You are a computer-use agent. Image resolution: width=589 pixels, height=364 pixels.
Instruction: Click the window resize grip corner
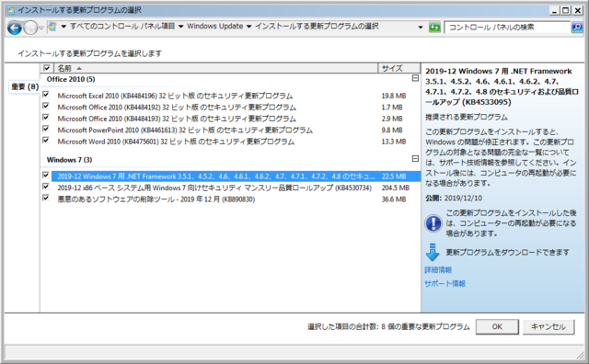pyautogui.click(x=581, y=355)
